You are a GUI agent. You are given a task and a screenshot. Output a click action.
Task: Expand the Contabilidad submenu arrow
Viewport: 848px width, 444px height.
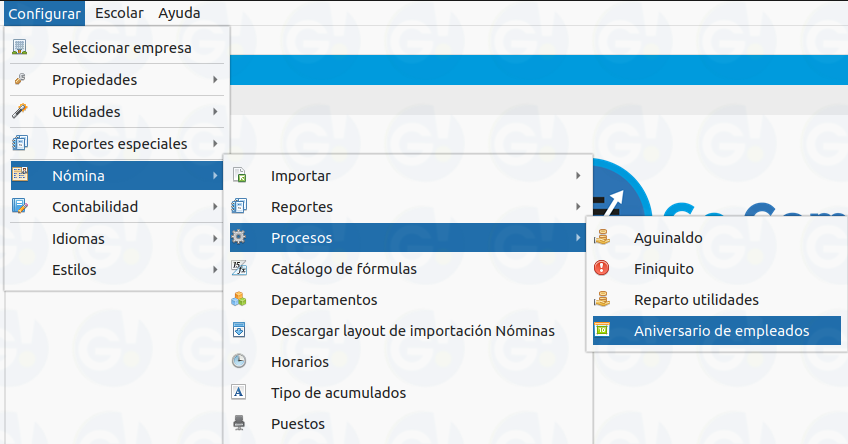click(x=215, y=207)
